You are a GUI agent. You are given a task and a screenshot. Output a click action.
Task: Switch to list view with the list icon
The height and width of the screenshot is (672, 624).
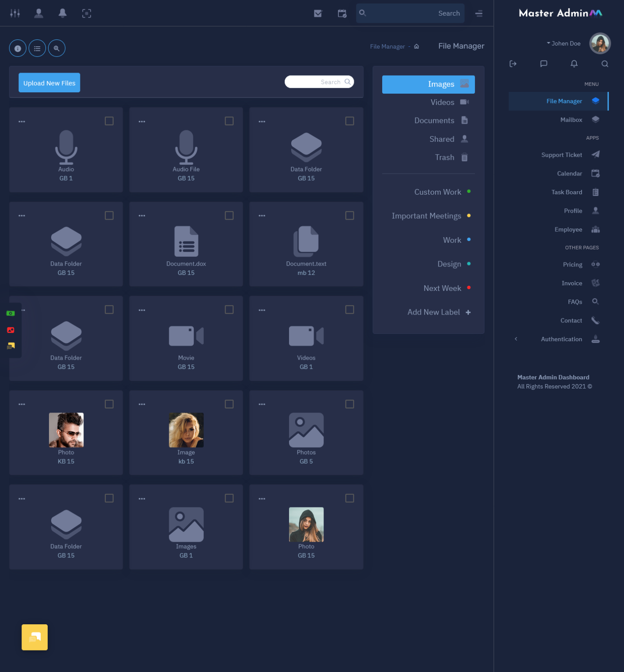click(x=37, y=48)
